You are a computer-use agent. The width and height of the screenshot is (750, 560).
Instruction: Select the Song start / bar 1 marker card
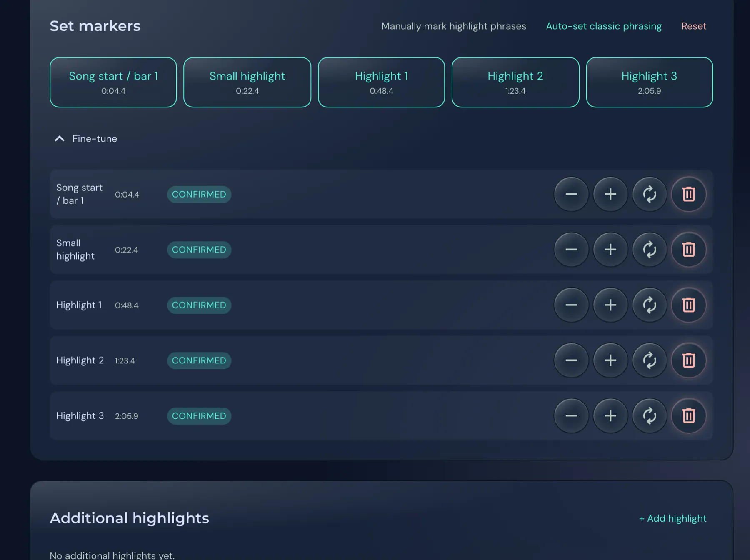(x=113, y=82)
